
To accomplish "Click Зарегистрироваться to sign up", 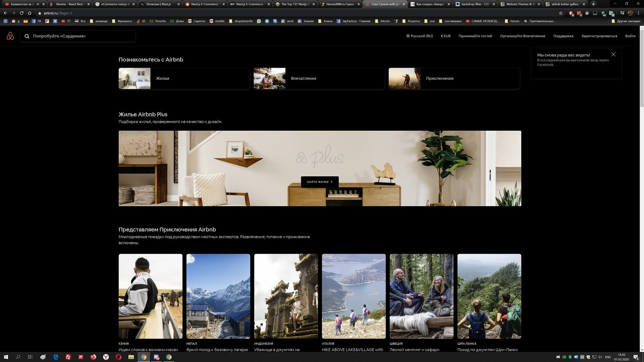I will click(x=599, y=36).
